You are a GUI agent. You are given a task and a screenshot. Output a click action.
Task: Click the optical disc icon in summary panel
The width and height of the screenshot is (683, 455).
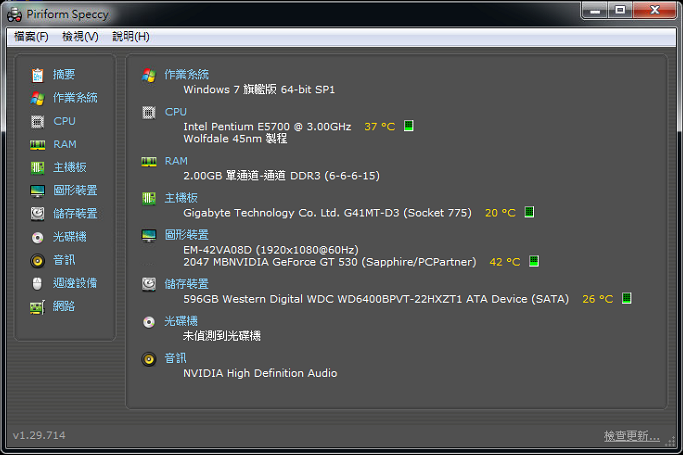[149, 322]
